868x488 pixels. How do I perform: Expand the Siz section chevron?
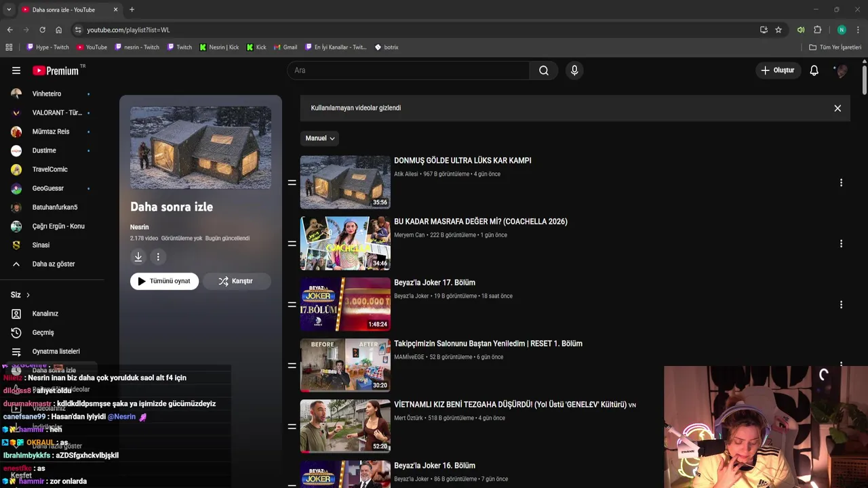click(28, 296)
